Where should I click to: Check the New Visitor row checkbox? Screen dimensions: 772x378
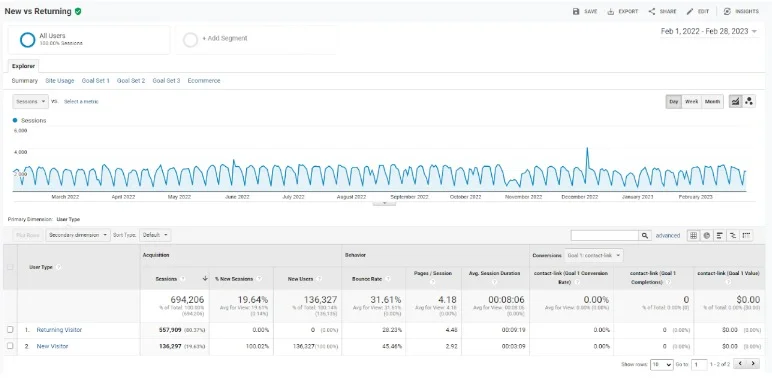click(10, 346)
